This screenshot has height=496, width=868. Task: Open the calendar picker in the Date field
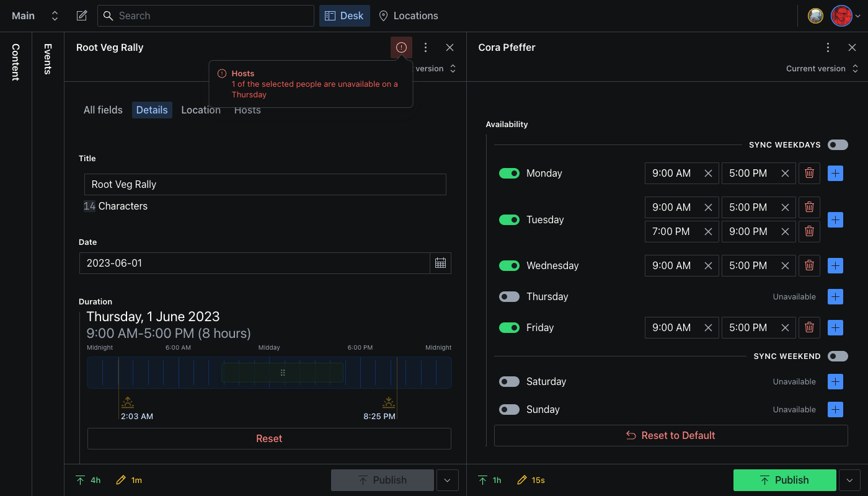(440, 263)
